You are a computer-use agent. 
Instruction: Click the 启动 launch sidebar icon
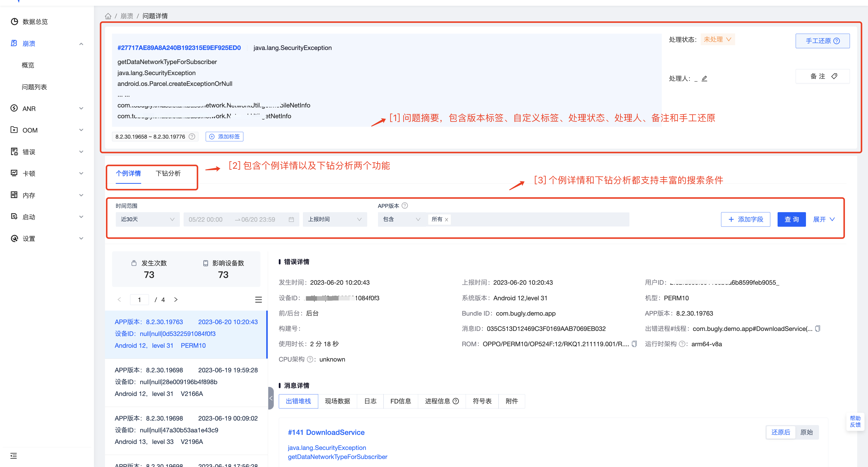14,217
